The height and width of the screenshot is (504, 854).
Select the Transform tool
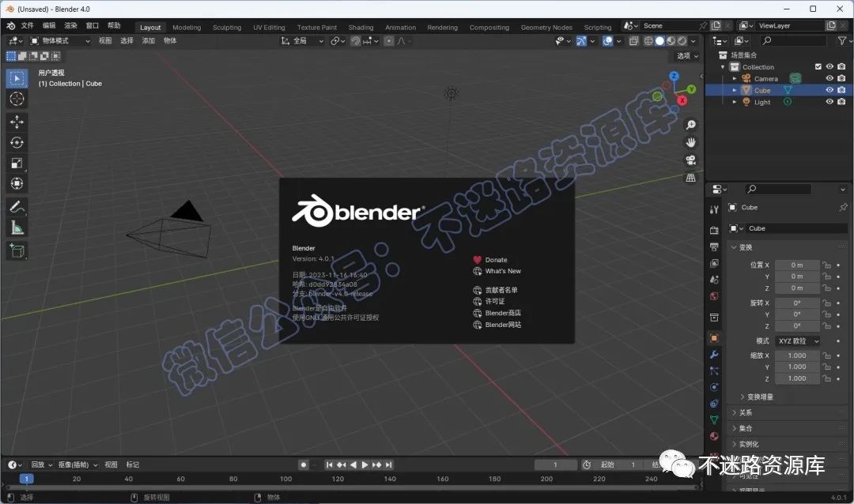point(17,184)
